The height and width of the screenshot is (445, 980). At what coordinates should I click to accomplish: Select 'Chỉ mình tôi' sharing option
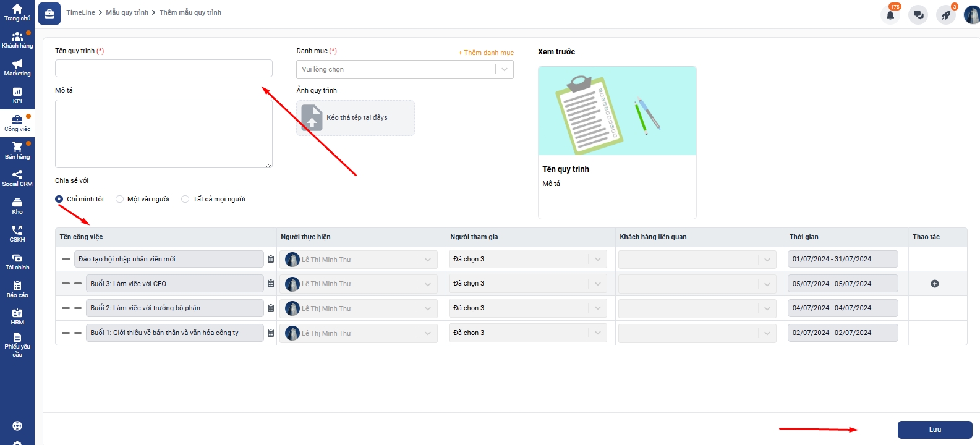59,199
